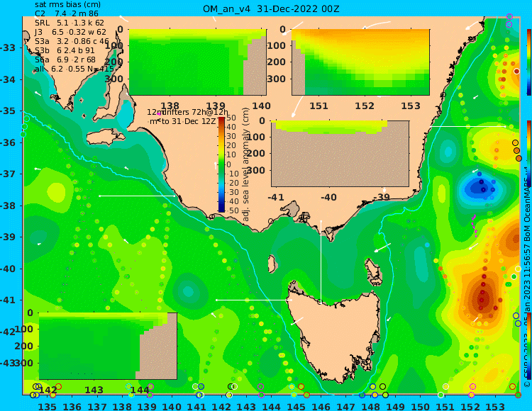Open the depth section inset spanning 142 to 144
Image resolution: width=532 pixels, height=411 pixels.
pyautogui.click(x=108, y=346)
